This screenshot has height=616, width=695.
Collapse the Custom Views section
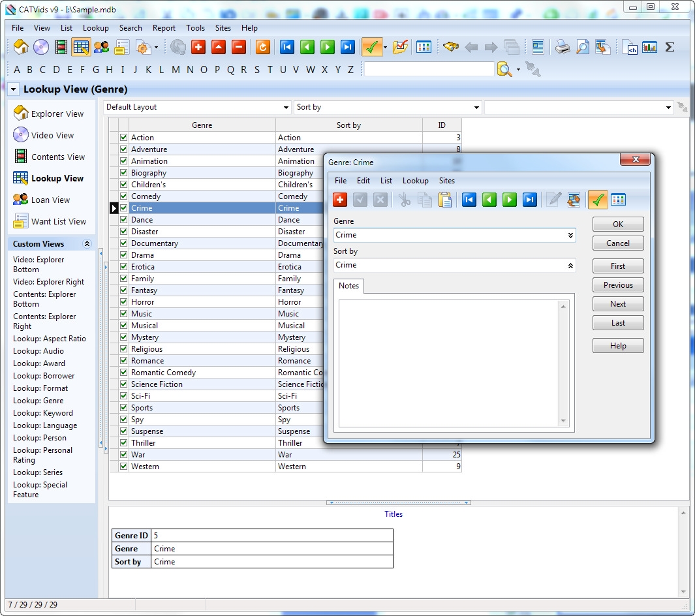[x=87, y=244]
